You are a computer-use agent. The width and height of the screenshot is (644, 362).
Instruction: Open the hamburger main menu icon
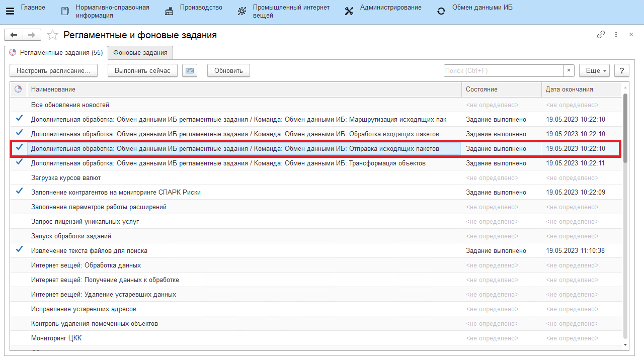click(10, 12)
